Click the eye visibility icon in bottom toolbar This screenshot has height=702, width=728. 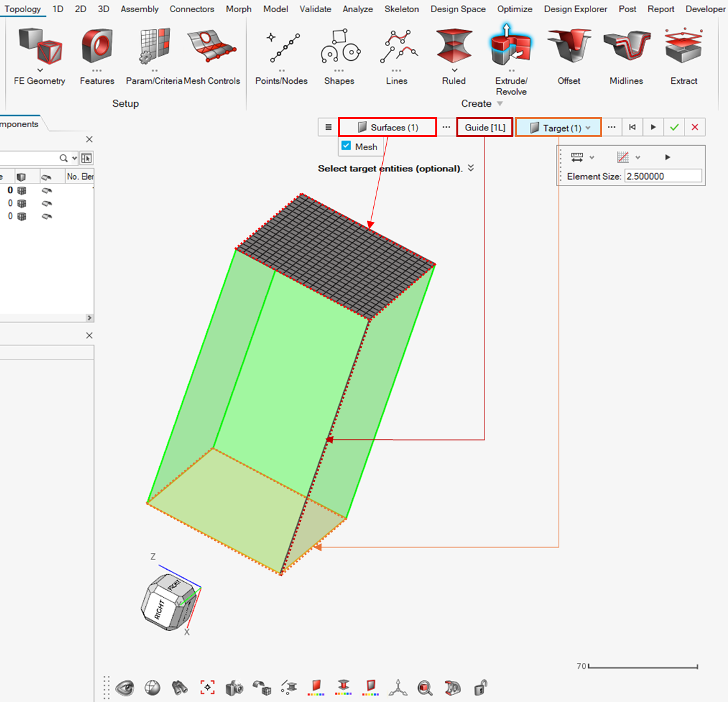(x=125, y=687)
